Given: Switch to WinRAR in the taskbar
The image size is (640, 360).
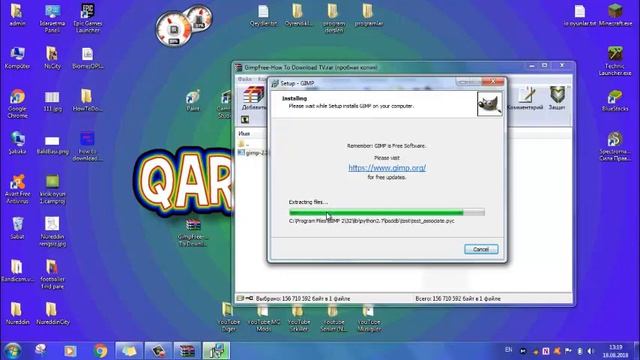Looking at the screenshot, I should pos(187,351).
